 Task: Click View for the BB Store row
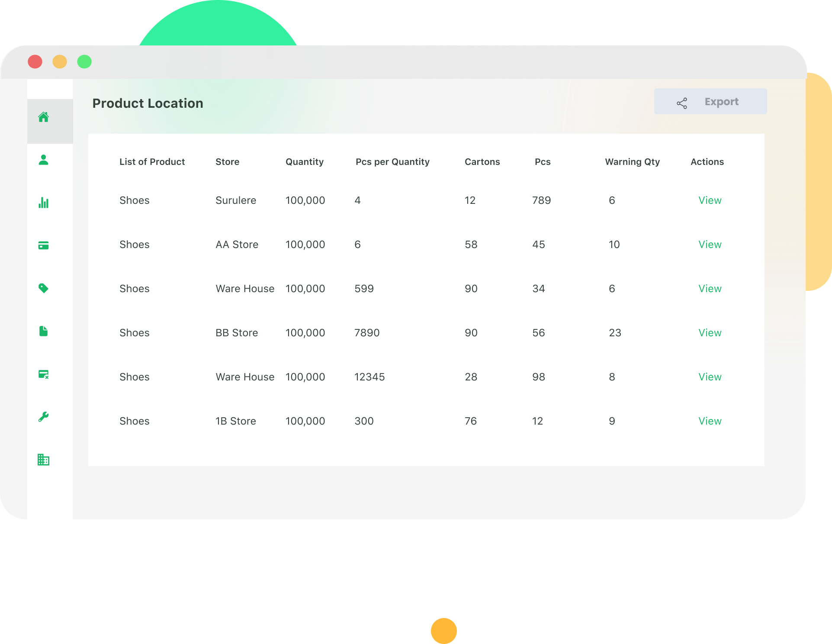click(710, 333)
